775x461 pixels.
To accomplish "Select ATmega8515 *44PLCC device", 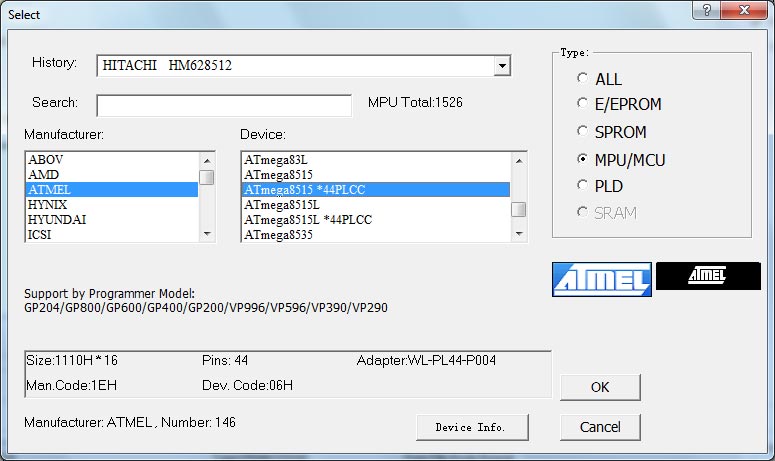I will (376, 190).
